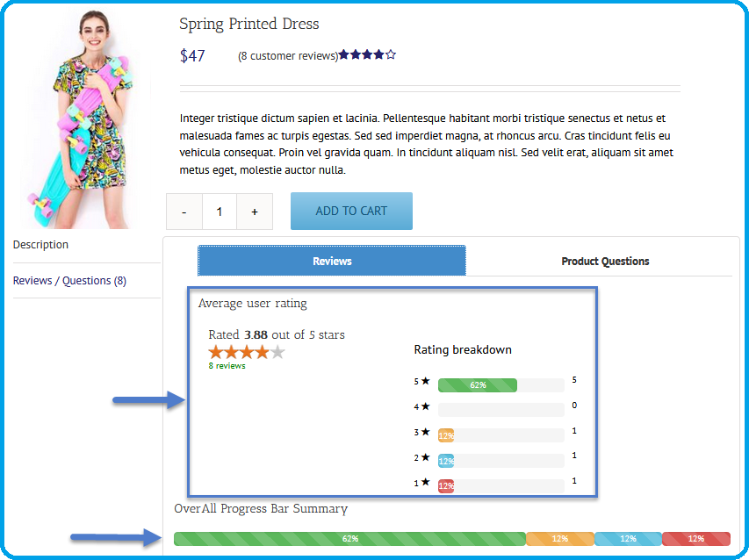Click the Average user rating heading

pyautogui.click(x=252, y=304)
